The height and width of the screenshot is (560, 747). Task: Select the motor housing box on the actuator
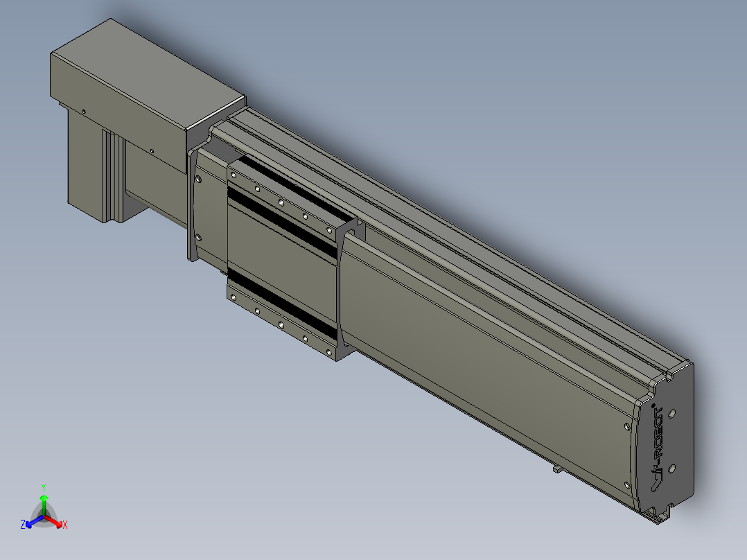click(148, 96)
